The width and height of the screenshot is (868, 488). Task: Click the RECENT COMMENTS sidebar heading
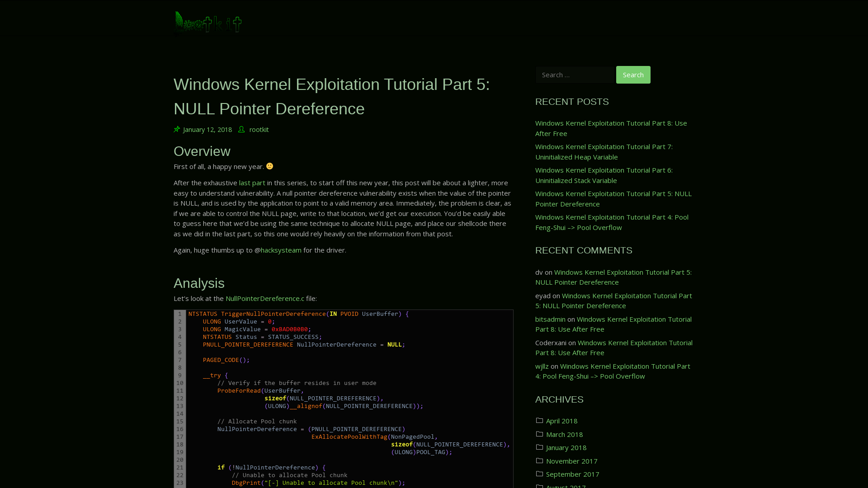pos(584,250)
